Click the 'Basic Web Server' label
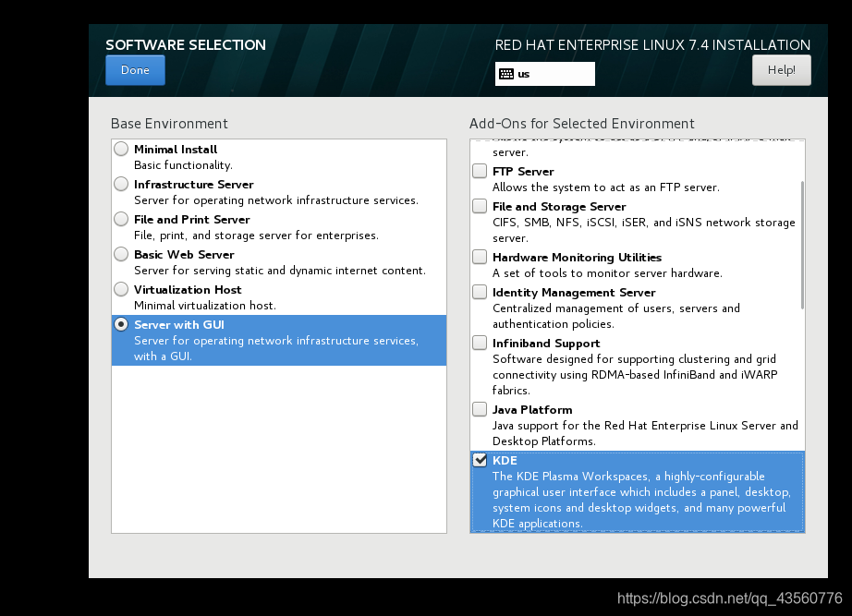The height and width of the screenshot is (616, 852). click(184, 255)
